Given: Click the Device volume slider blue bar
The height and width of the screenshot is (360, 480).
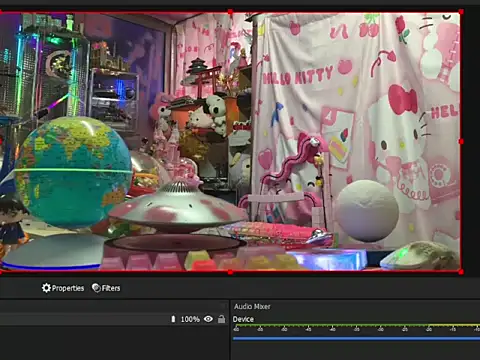Looking at the screenshot, I should 356,338.
